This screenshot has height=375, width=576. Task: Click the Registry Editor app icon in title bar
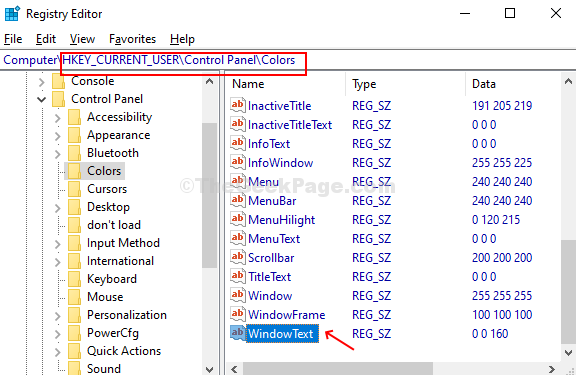(12, 14)
